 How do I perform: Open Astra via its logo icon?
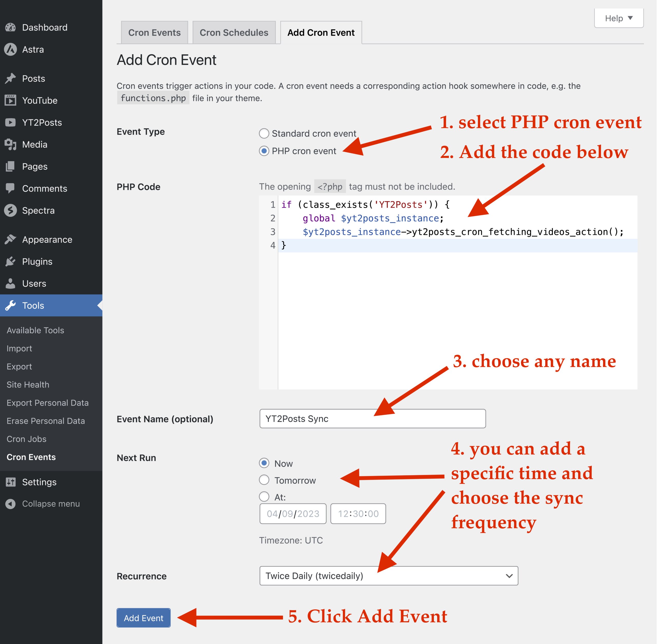click(11, 49)
